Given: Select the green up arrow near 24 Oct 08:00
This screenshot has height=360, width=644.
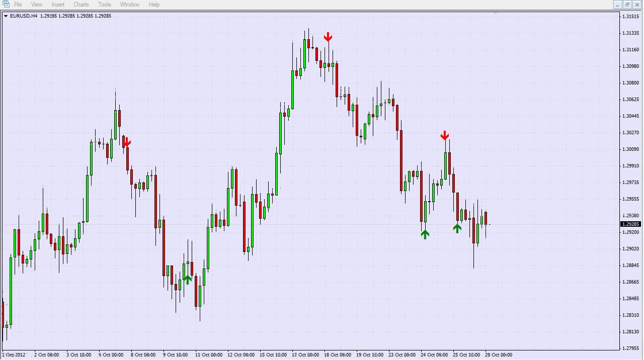Looking at the screenshot, I should [425, 234].
